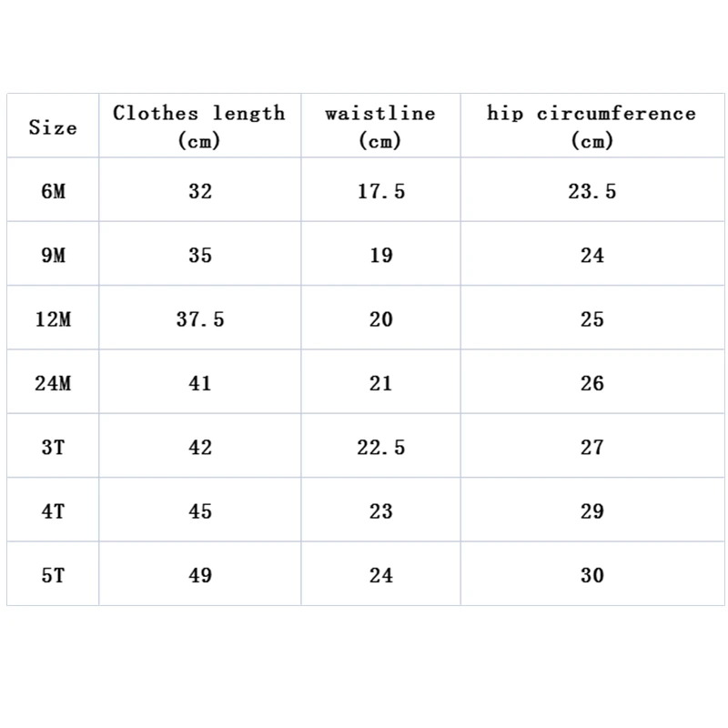Select the 9M size row label
This screenshot has width=728, height=728.
(x=53, y=256)
